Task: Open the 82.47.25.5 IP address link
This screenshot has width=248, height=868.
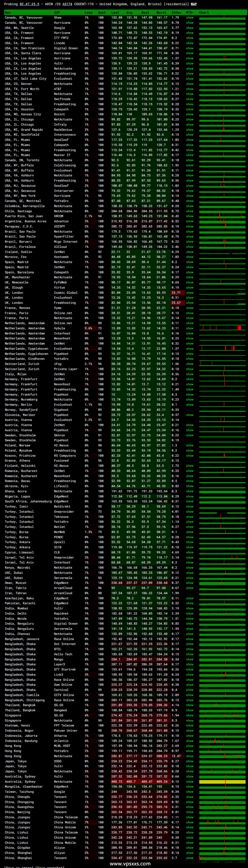Action: click(x=29, y=4)
